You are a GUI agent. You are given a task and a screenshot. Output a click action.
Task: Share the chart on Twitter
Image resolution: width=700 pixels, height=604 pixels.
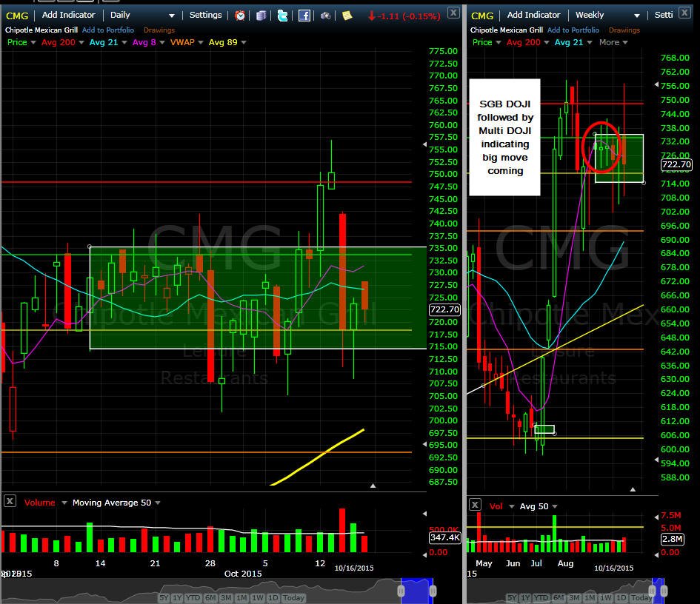click(282, 16)
